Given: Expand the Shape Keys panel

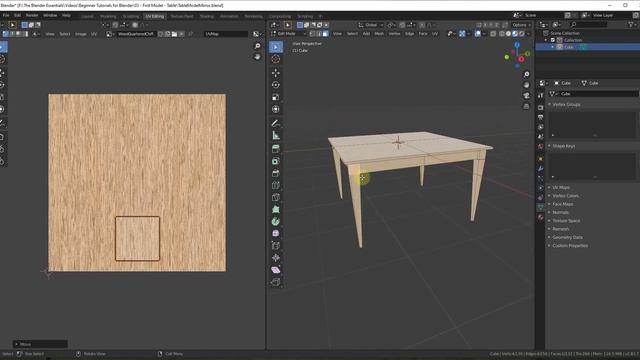Looking at the screenshot, I should point(564,146).
